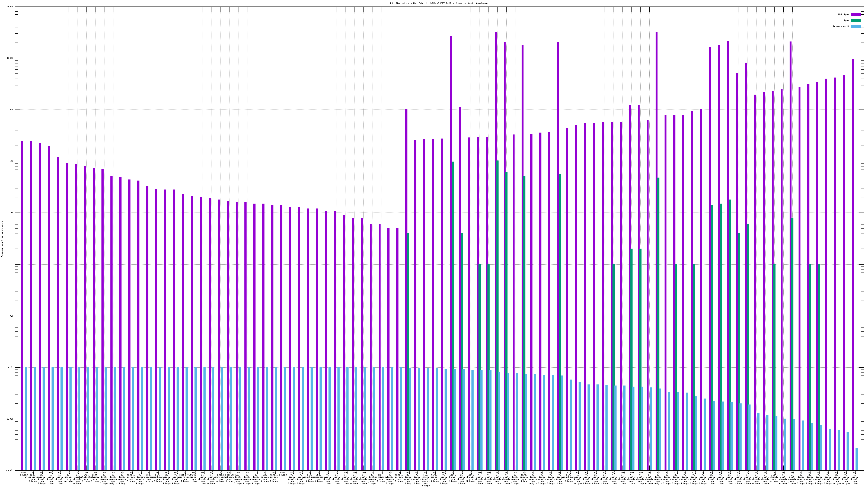Image resolution: width=868 pixels, height=488 pixels.
Task: Click the purple Not Spam legend swatch
Action: [856, 14]
